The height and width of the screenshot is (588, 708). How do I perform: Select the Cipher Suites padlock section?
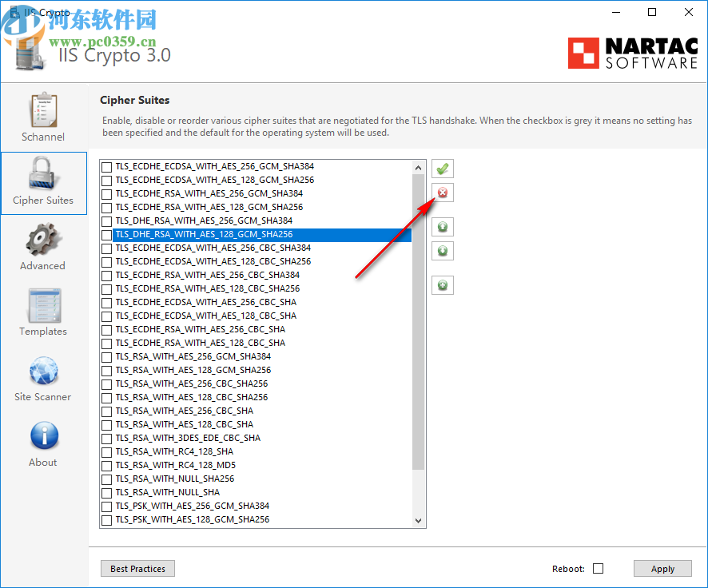pyautogui.click(x=43, y=183)
